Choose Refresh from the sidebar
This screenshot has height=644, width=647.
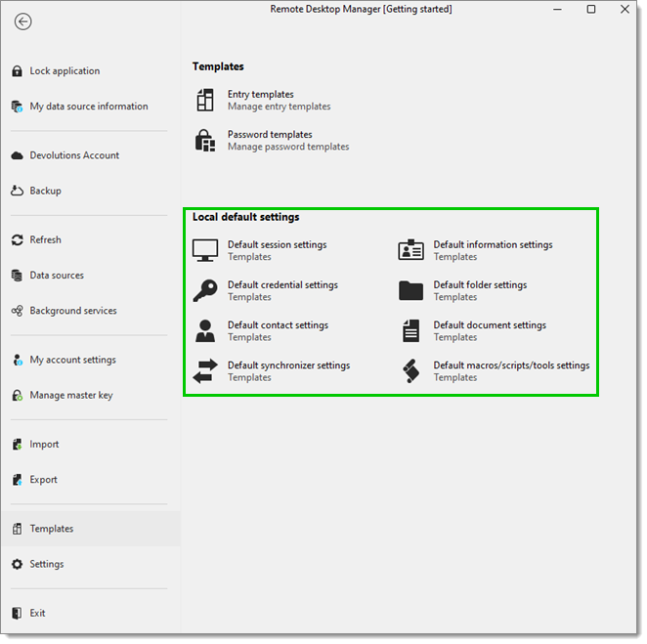[x=90, y=239]
